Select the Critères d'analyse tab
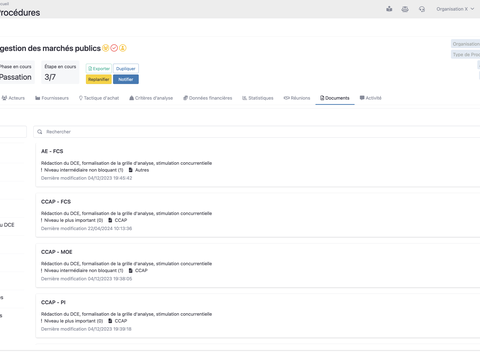Viewport: 480px width, 360px height. 151,98
